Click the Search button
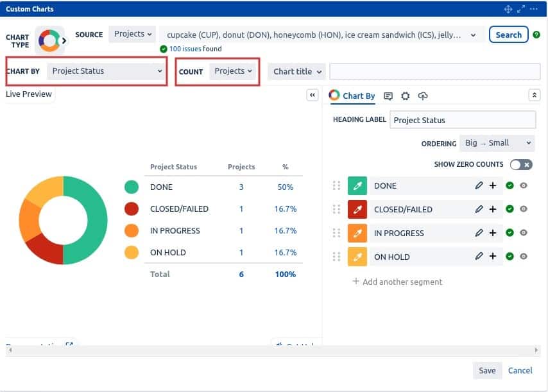548x392 pixels. point(508,35)
